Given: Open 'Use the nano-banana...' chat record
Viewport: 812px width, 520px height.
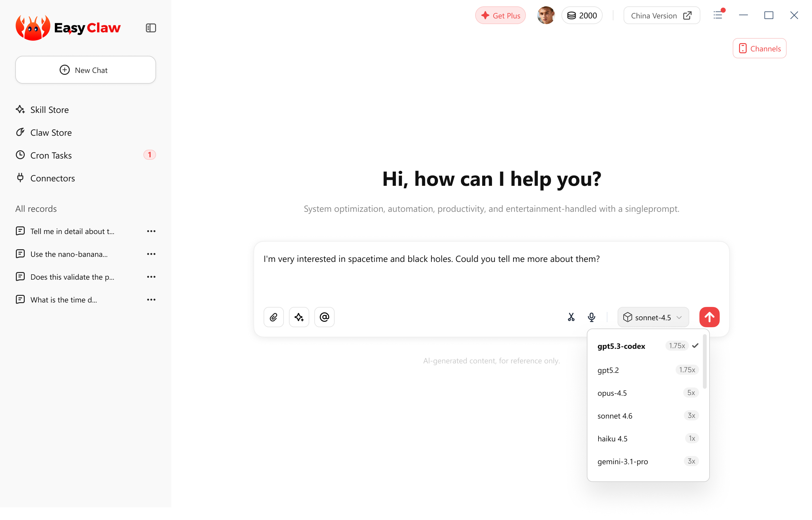Looking at the screenshot, I should pyautogui.click(x=69, y=254).
